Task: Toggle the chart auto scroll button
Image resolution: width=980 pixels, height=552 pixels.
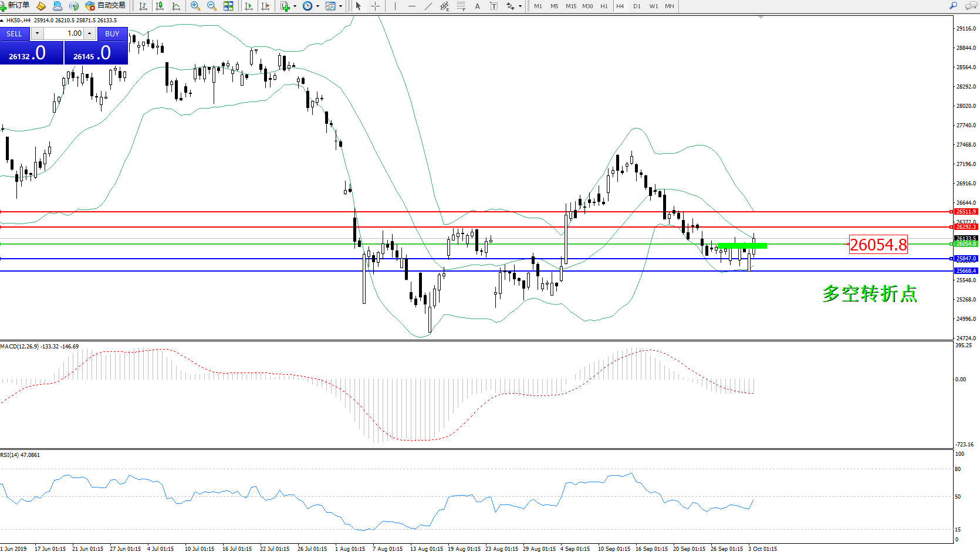Action: (249, 6)
